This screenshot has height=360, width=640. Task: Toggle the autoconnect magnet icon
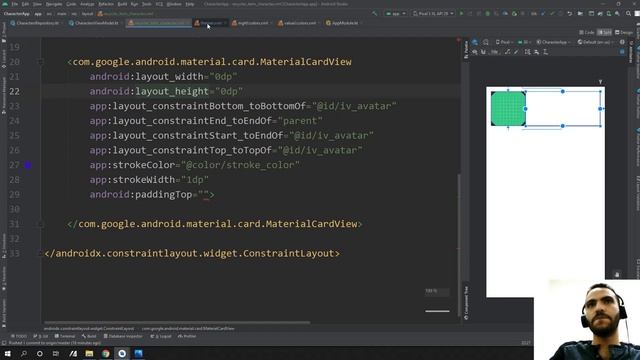(x=484, y=52)
